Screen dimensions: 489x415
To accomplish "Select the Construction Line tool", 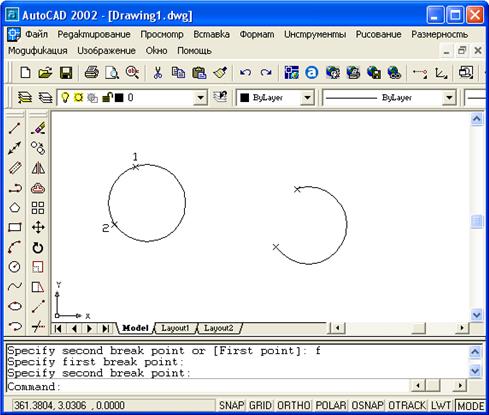I will (x=15, y=148).
